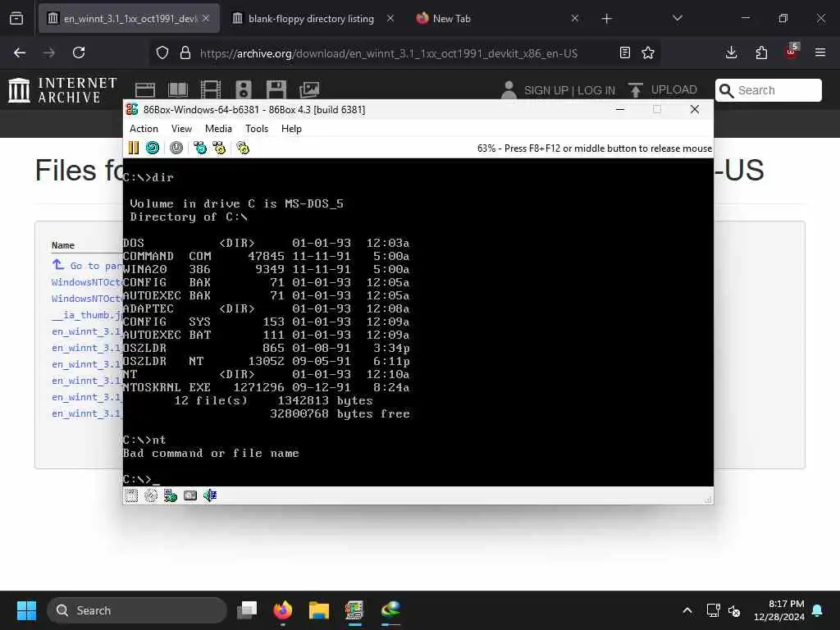The image size is (840, 630).
Task: Reload the archive.org page
Action: tap(79, 52)
